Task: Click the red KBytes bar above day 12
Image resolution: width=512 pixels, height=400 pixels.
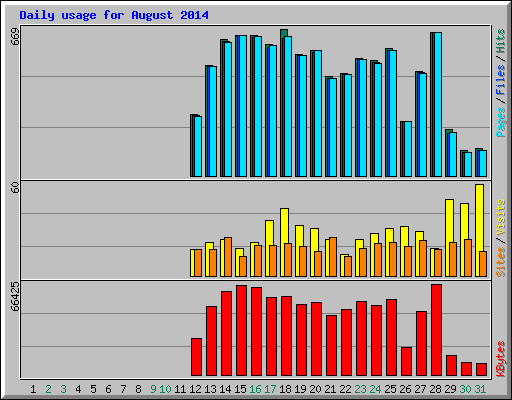Action: [197, 357]
